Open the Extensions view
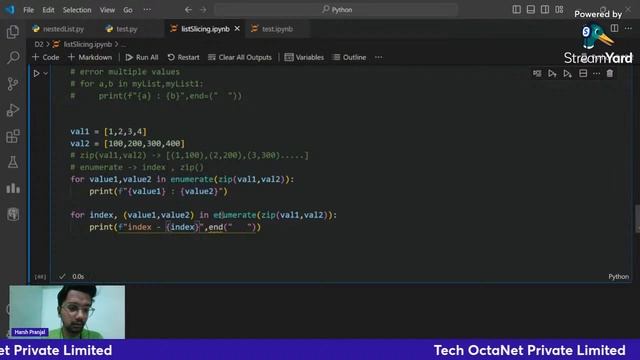This screenshot has width=640, height=360. [x=13, y=136]
